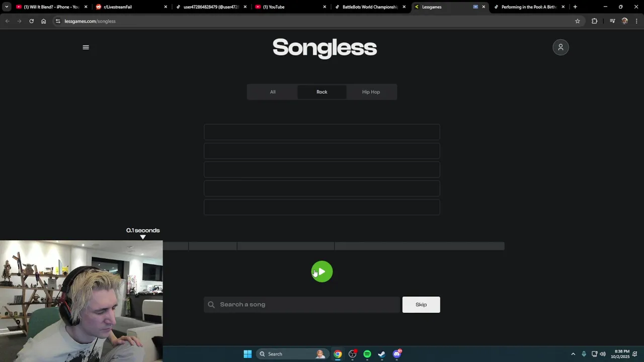The image size is (644, 362).
Task: Open the media controls icon in toolbar
Action: 612,21
